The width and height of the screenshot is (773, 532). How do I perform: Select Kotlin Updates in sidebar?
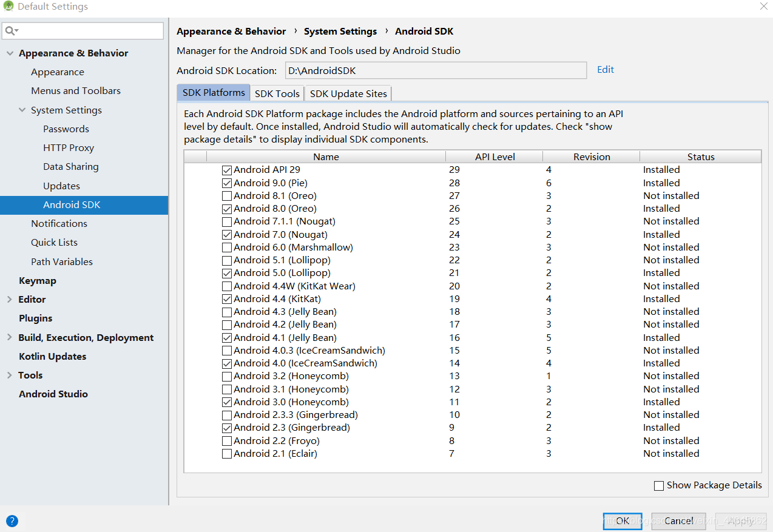pos(52,357)
